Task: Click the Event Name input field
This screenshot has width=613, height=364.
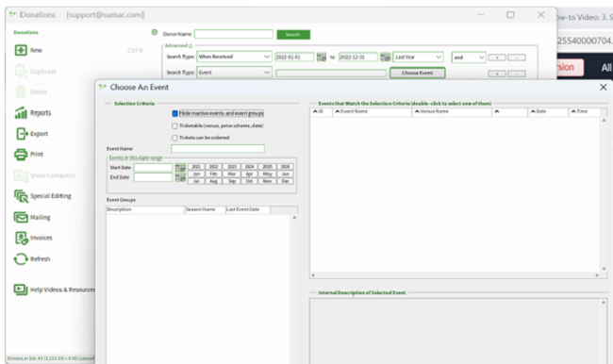Action: coord(218,149)
